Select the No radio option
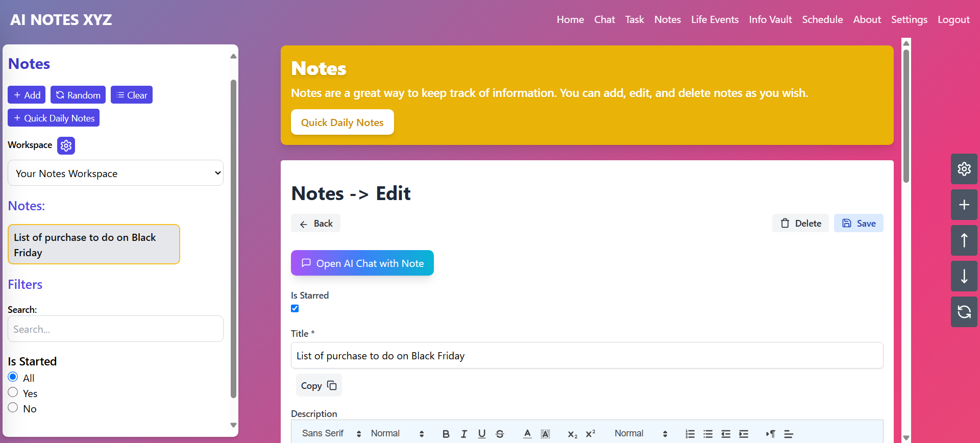 tap(13, 407)
